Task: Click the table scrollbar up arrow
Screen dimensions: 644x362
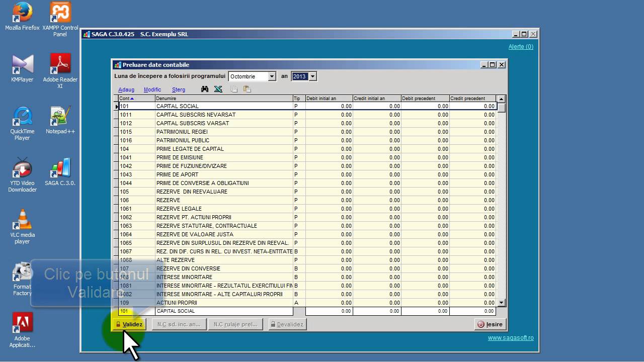Action: click(x=501, y=99)
